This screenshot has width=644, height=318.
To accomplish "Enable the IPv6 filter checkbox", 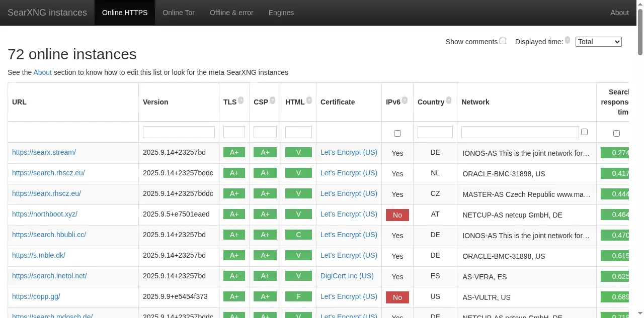I will pos(397,134).
